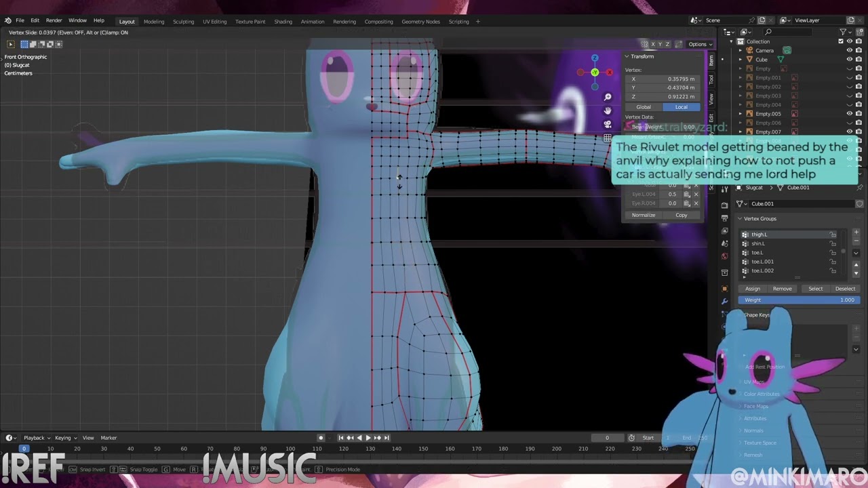Show Empty.001 in viewport
Viewport: 868px width, 488px height.
click(849, 78)
